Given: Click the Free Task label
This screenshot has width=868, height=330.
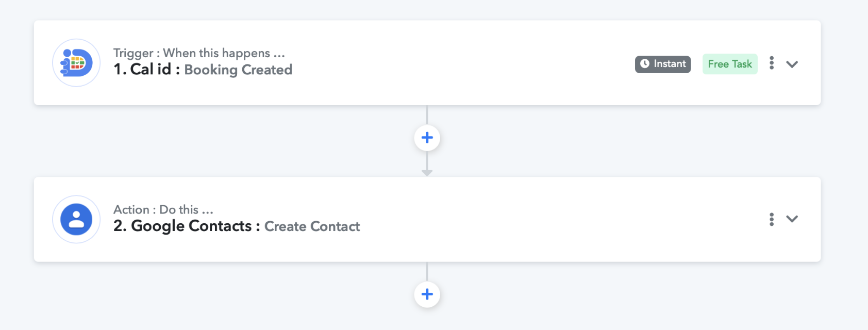Looking at the screenshot, I should click(x=729, y=63).
